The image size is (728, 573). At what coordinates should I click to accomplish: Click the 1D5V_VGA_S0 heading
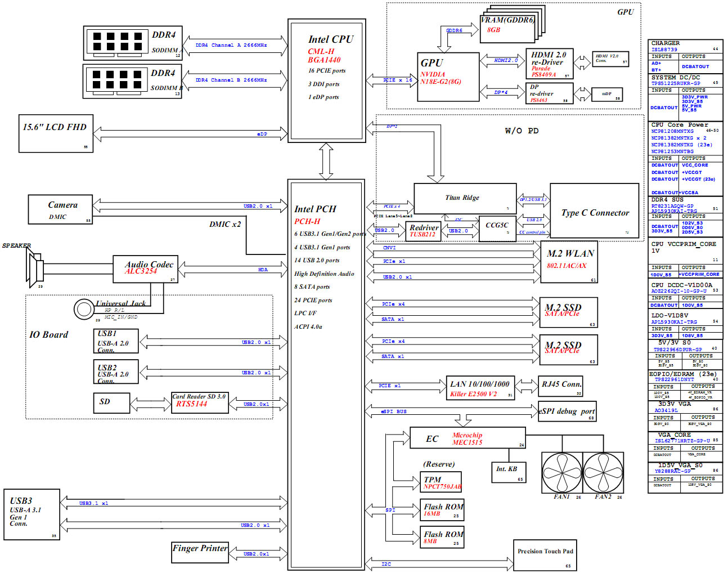point(680,465)
